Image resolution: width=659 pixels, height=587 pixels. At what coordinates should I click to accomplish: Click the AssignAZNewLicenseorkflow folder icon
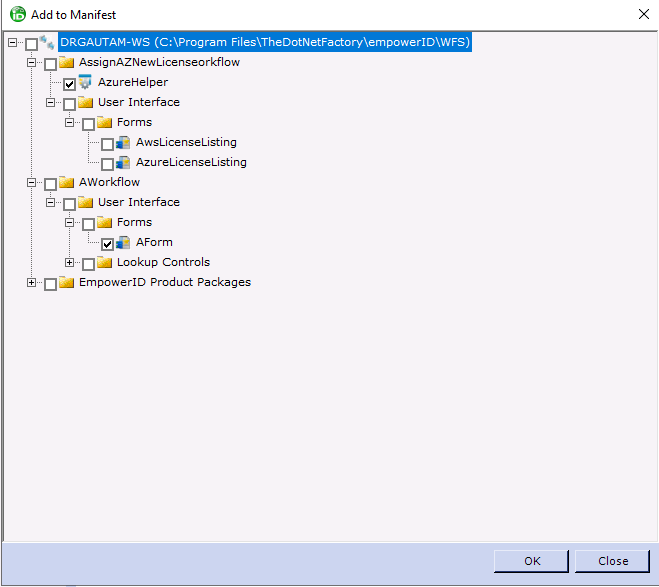[66, 63]
